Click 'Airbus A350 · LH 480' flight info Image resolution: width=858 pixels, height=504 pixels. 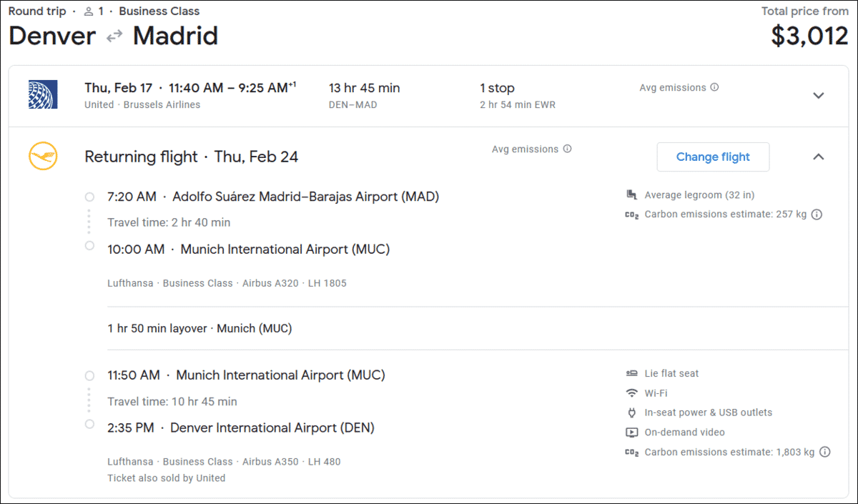click(x=292, y=462)
